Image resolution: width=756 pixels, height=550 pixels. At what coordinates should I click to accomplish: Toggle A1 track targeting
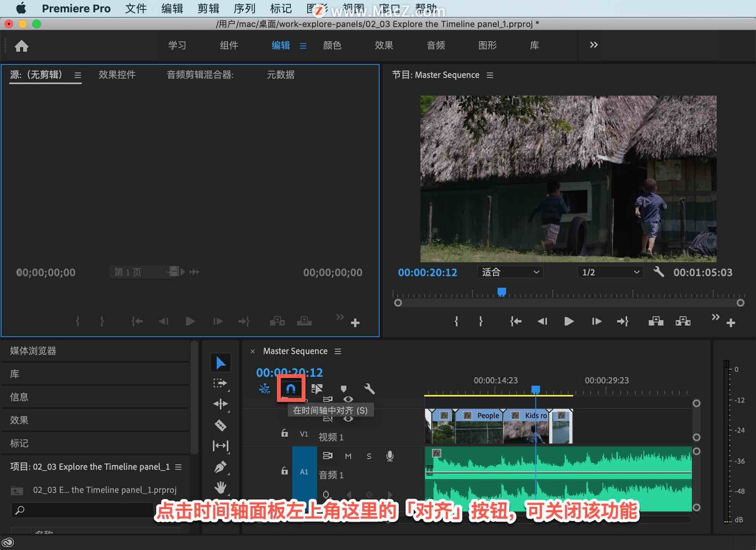pos(304,471)
